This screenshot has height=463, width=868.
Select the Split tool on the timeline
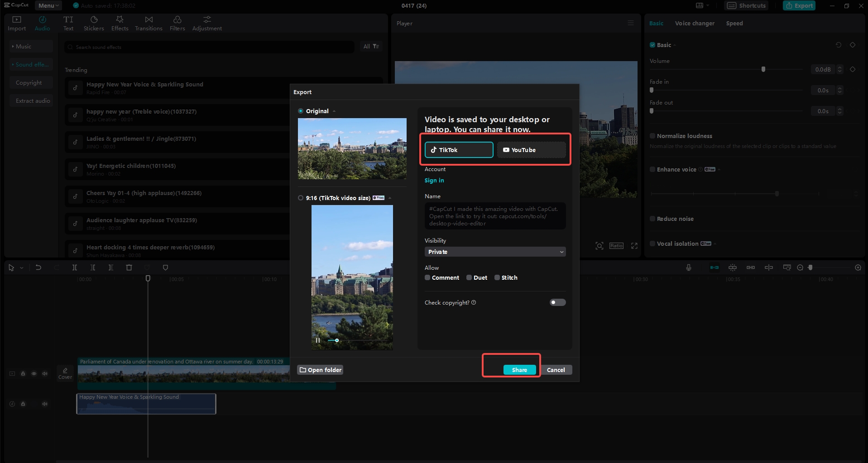point(75,267)
